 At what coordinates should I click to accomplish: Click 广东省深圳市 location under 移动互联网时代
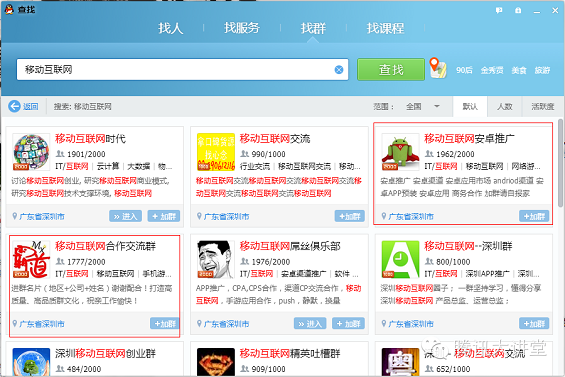coord(42,217)
